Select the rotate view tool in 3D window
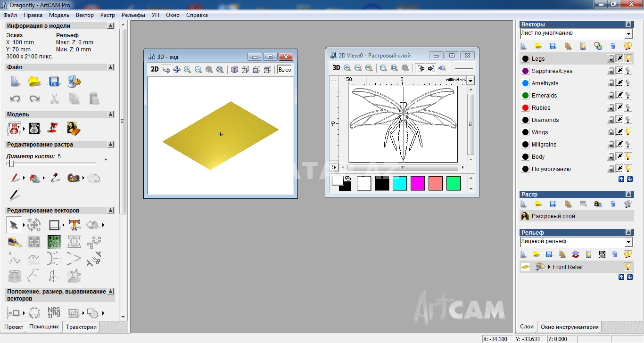Viewport: 644px width, 343px height. tap(166, 70)
